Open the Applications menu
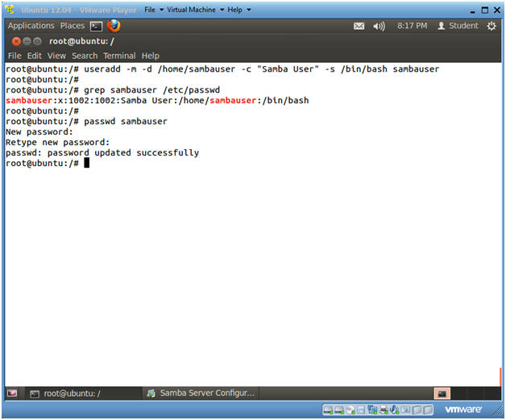The height and width of the screenshot is (420, 506). [x=31, y=26]
